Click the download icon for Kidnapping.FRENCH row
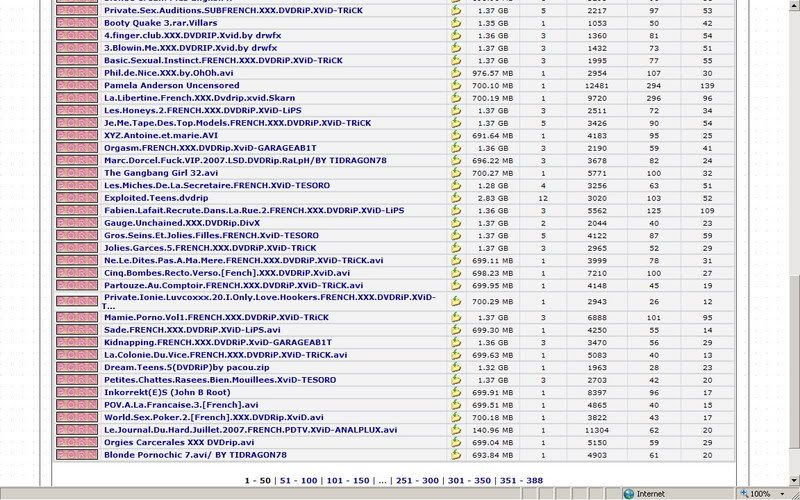 pos(456,342)
